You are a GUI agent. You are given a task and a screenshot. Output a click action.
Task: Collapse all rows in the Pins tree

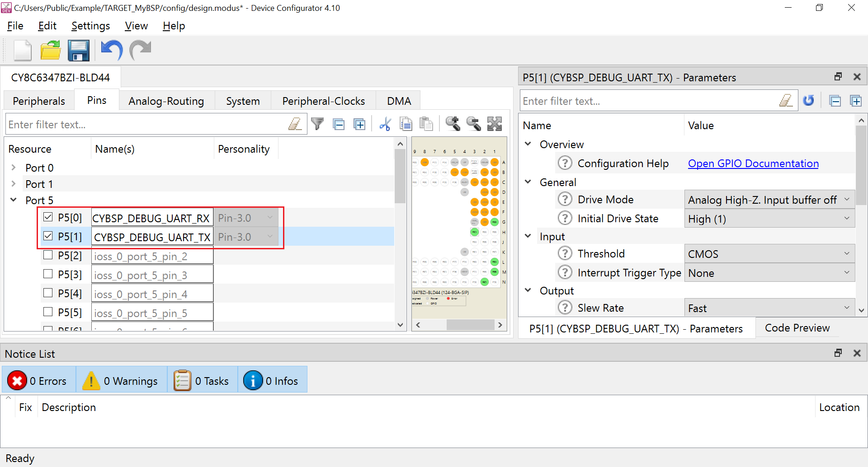(338, 124)
